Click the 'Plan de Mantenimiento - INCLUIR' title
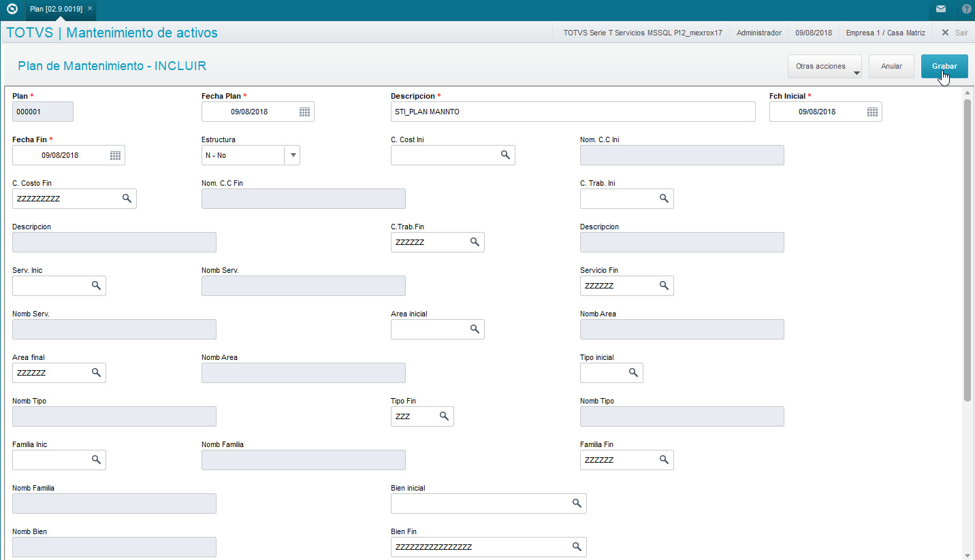The height and width of the screenshot is (560, 975). [x=112, y=66]
